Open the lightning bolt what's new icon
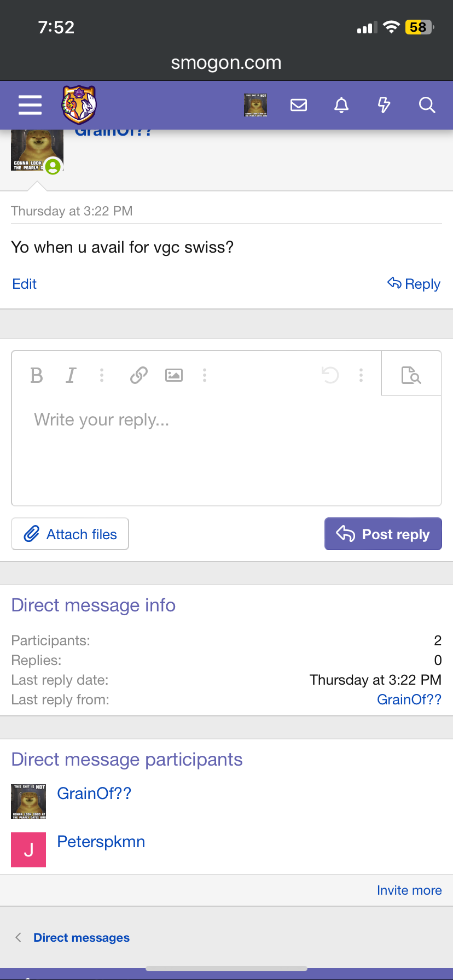453x980 pixels. point(384,105)
